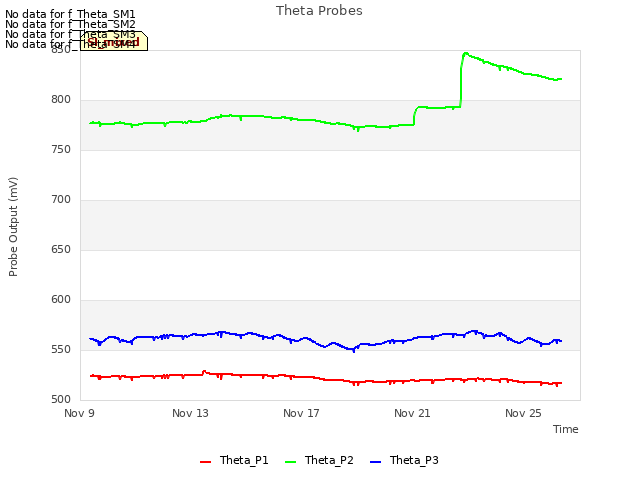Click the Probe Output (mV) axis label
The width and height of the screenshot is (640, 480).
pyautogui.click(x=13, y=227)
